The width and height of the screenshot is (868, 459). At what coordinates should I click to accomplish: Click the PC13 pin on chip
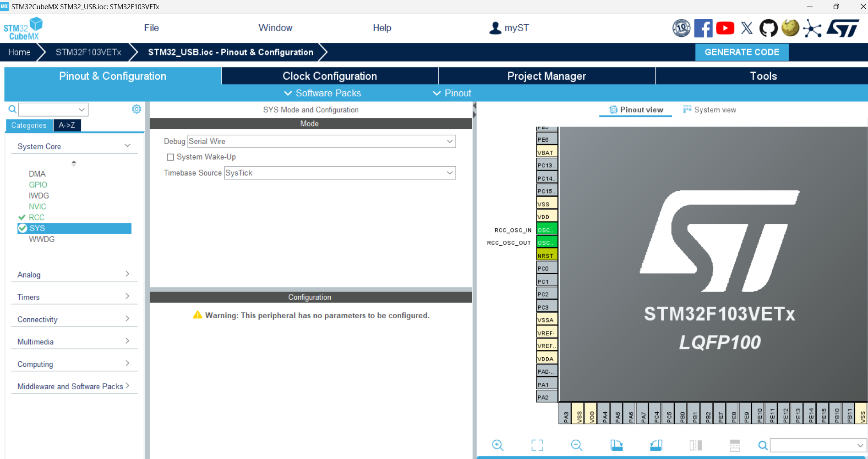[547, 165]
